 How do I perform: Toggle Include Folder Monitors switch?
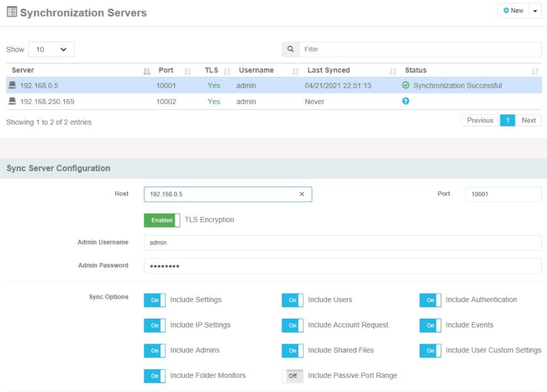(155, 376)
